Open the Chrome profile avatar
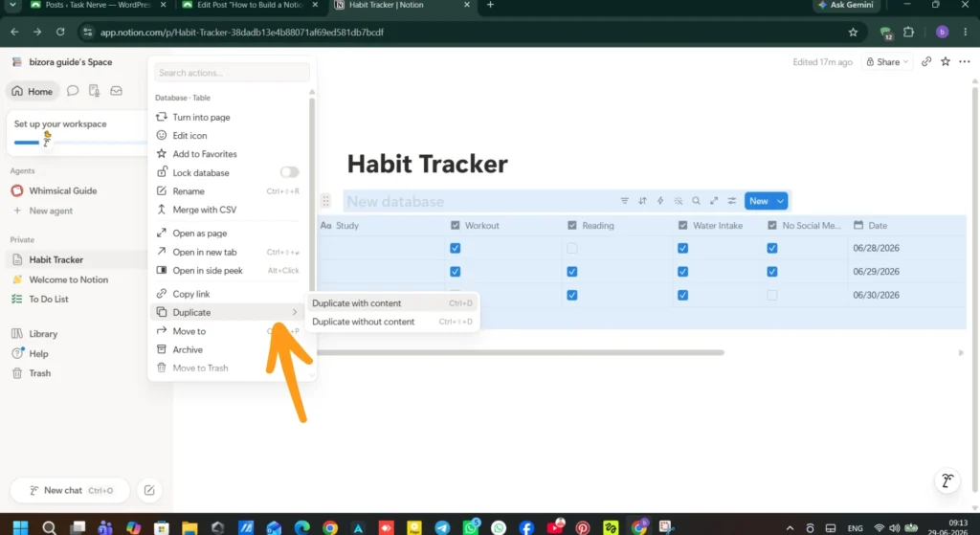Screen dimensions: 980x535 (x=943, y=32)
